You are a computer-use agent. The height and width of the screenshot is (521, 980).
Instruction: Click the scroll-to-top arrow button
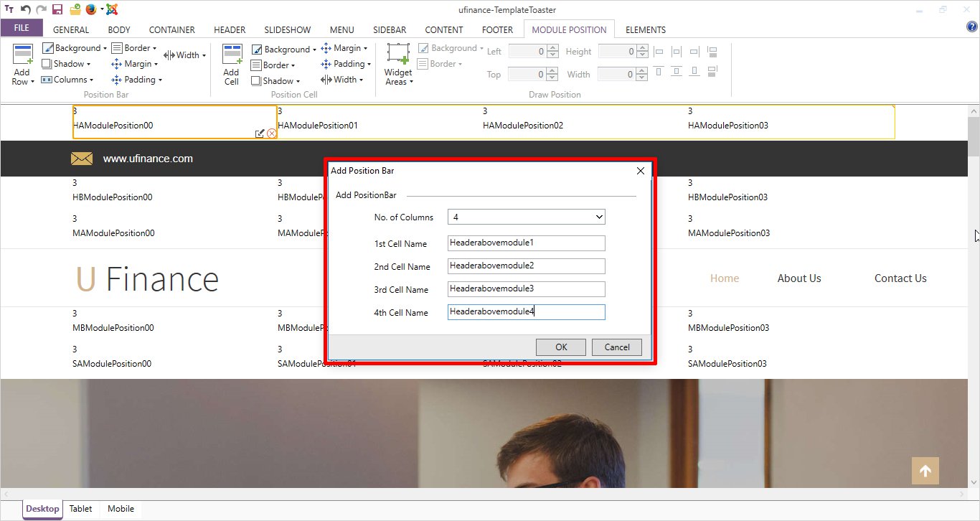coord(925,471)
